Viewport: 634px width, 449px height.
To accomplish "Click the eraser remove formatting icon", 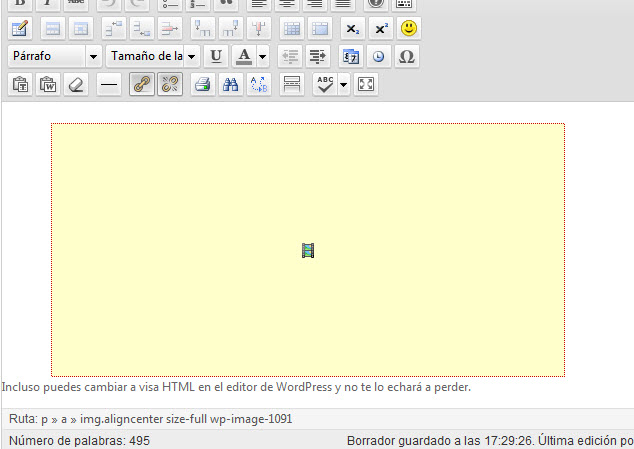I will (x=76, y=85).
